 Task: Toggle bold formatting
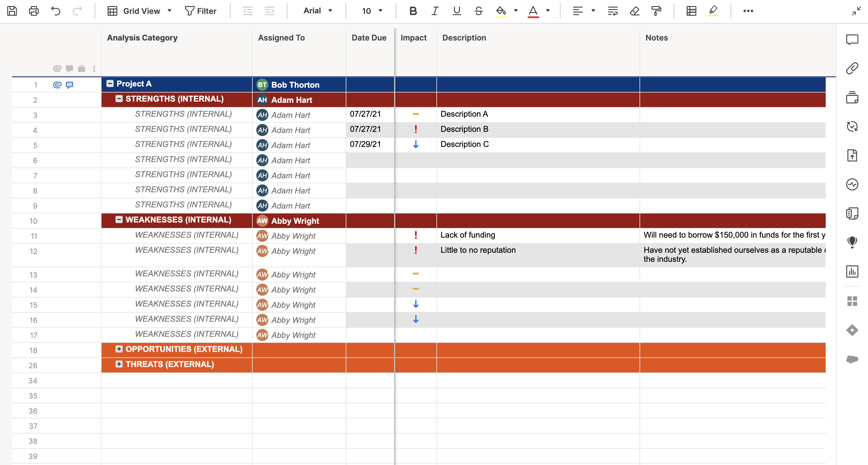413,11
